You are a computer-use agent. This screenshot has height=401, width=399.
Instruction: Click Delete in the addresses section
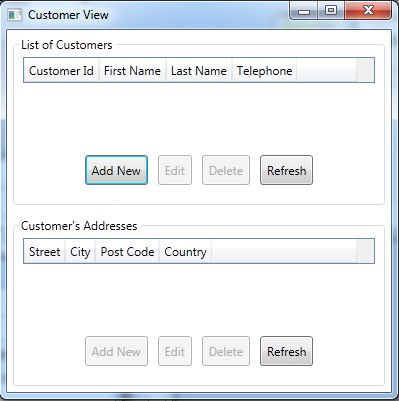click(x=226, y=351)
